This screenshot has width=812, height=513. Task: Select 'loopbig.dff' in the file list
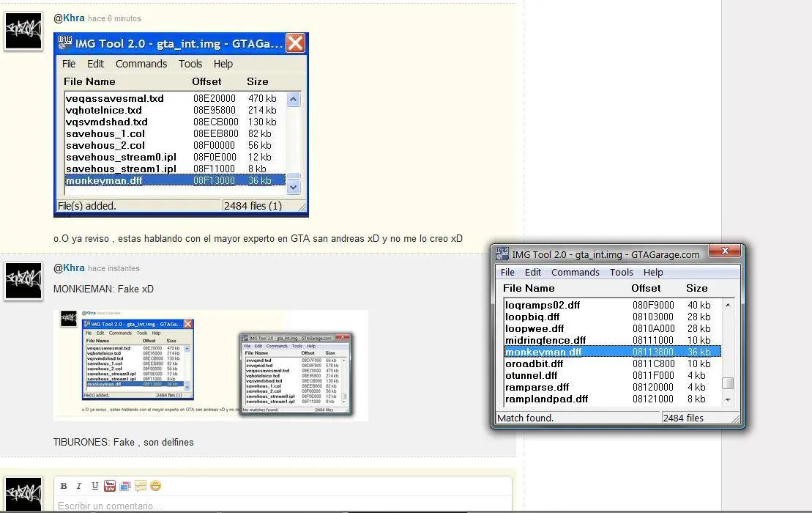click(x=613, y=317)
